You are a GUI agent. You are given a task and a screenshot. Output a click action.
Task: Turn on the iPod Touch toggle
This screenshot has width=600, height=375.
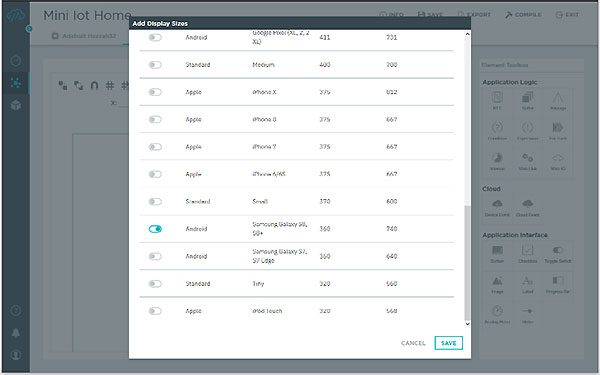click(x=155, y=311)
